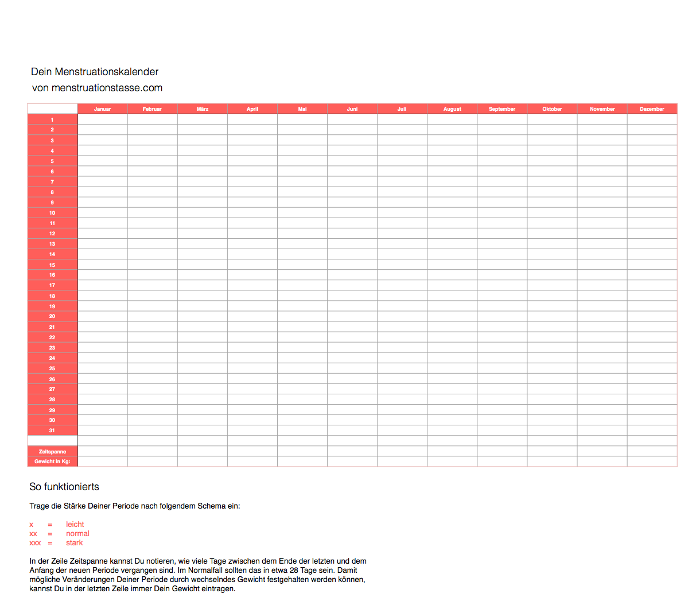Viewport: 700px width, 605px height.
Task: Click the red 'stark' legend entry
Action: tap(74, 543)
